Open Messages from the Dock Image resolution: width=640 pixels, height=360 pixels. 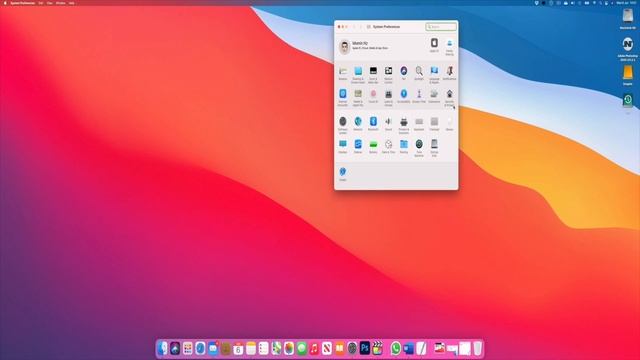click(302, 348)
